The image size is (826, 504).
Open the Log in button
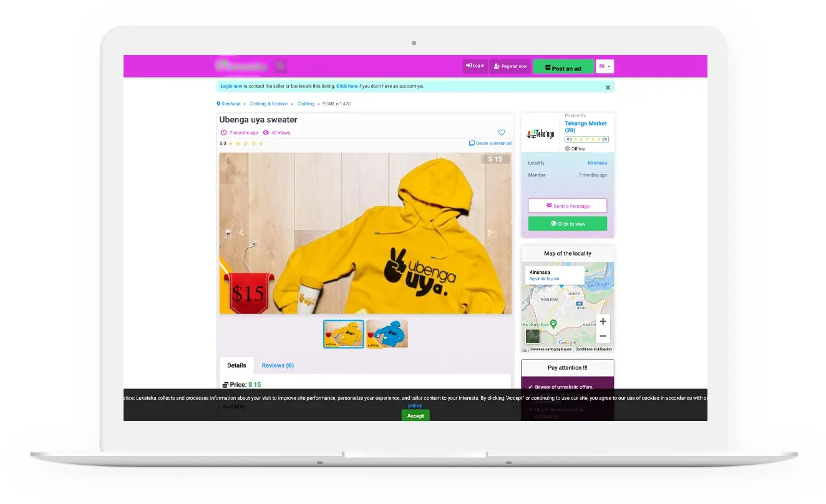[x=475, y=66]
